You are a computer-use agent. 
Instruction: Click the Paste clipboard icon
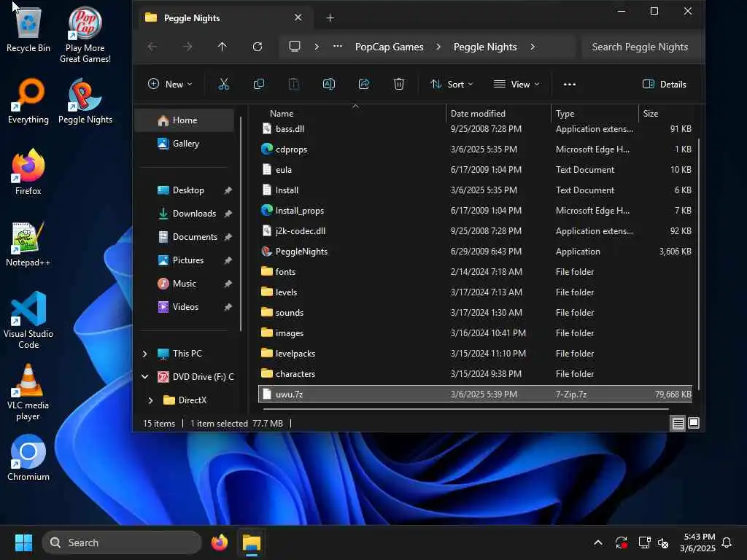tap(294, 85)
